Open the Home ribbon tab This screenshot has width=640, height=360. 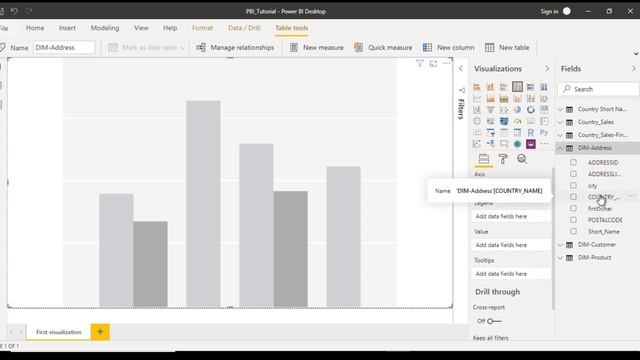click(35, 28)
